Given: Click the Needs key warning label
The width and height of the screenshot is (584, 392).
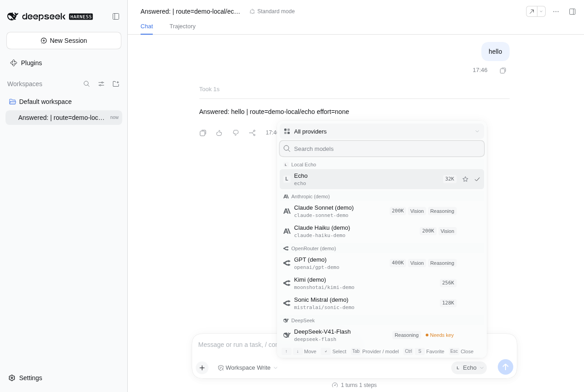Looking at the screenshot, I should pyautogui.click(x=440, y=335).
